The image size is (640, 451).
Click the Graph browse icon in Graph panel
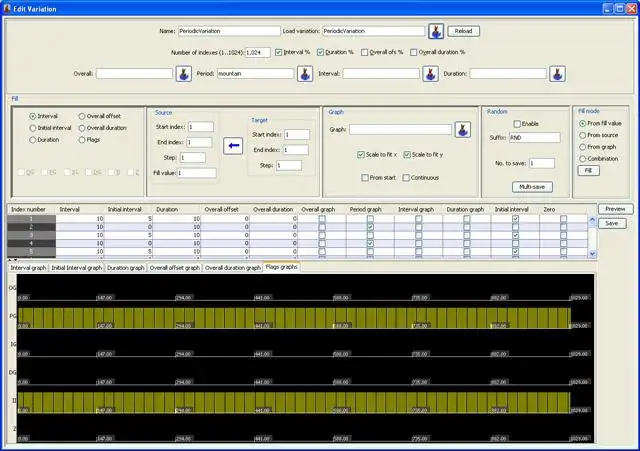(462, 129)
